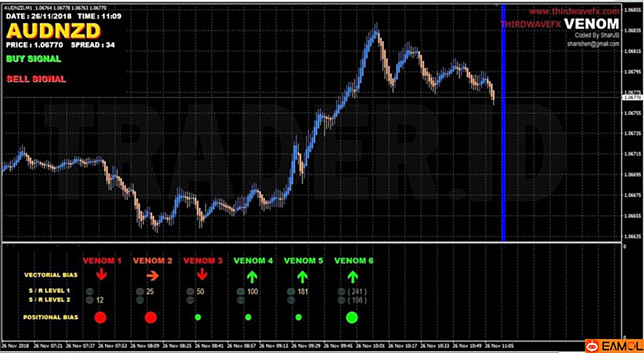Click VENOM 3 S/R Level 2 gray dot
The image size is (644, 353).
pyautogui.click(x=190, y=300)
